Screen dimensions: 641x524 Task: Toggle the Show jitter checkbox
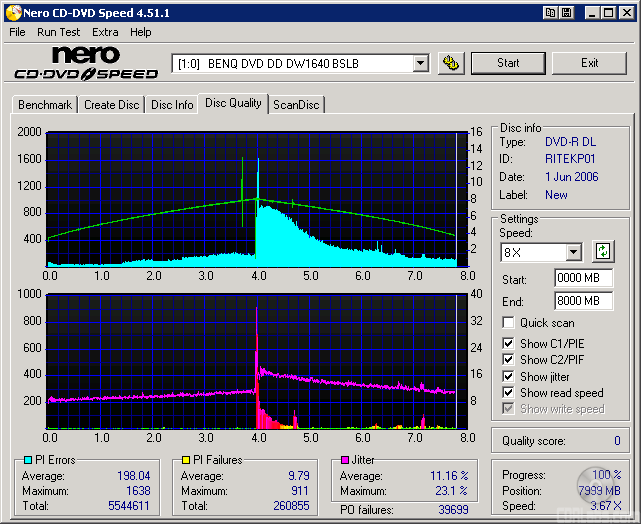509,376
